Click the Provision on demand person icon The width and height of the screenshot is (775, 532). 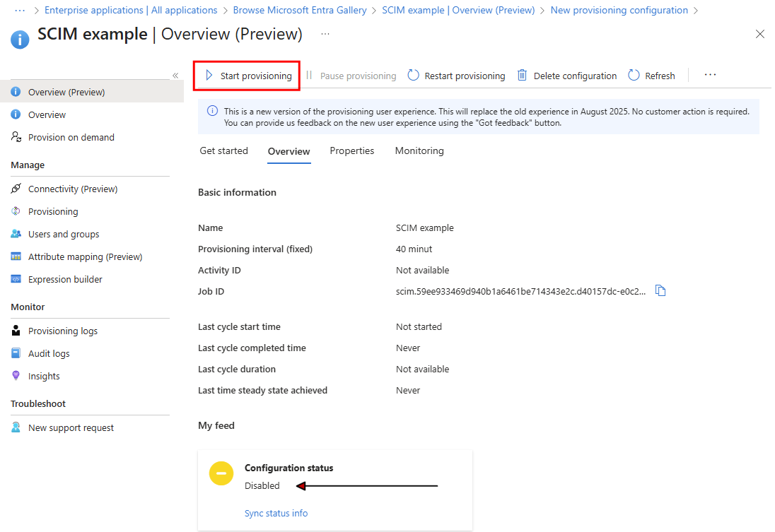[16, 137]
